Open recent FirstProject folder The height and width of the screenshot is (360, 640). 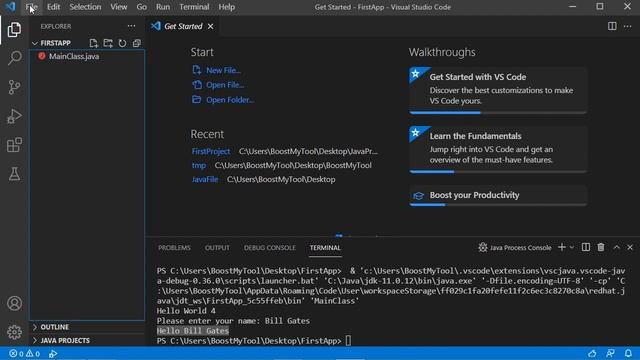[x=211, y=151]
